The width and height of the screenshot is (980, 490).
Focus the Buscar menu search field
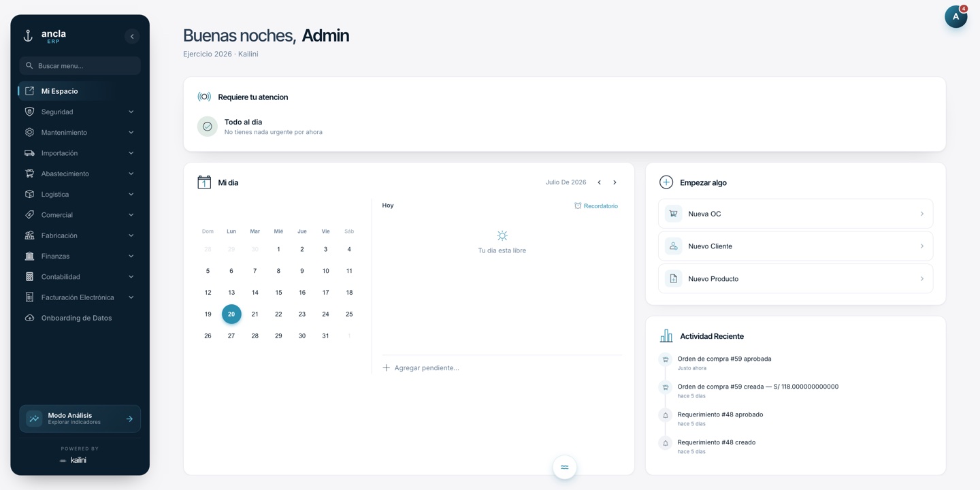(80, 65)
